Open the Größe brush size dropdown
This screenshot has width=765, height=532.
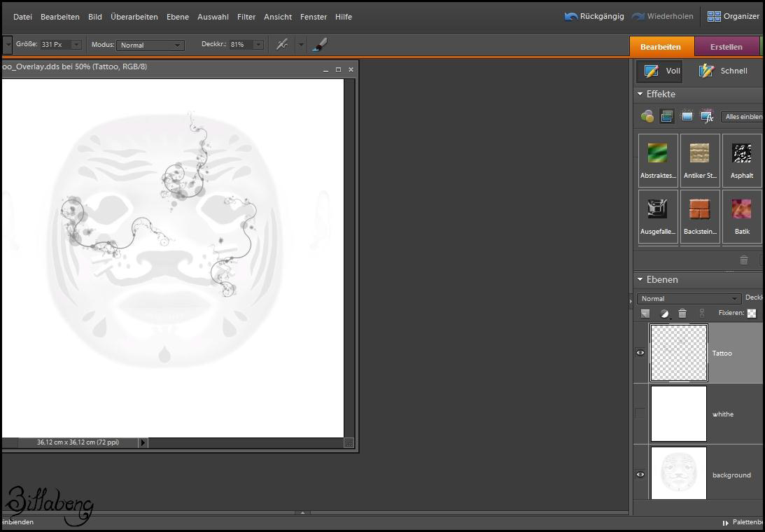click(x=76, y=45)
